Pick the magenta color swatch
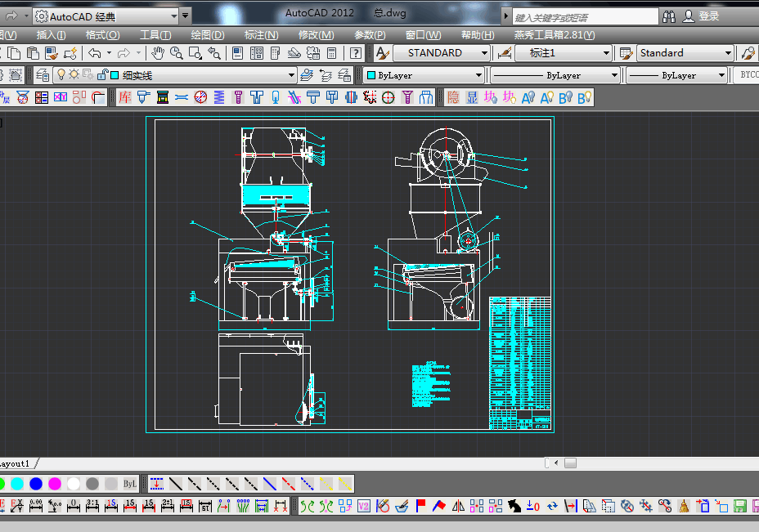This screenshot has height=532, width=759. point(55,484)
